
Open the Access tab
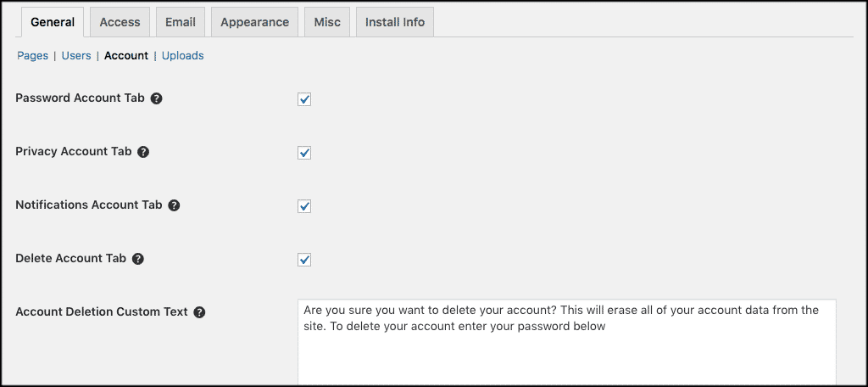pyautogui.click(x=120, y=23)
